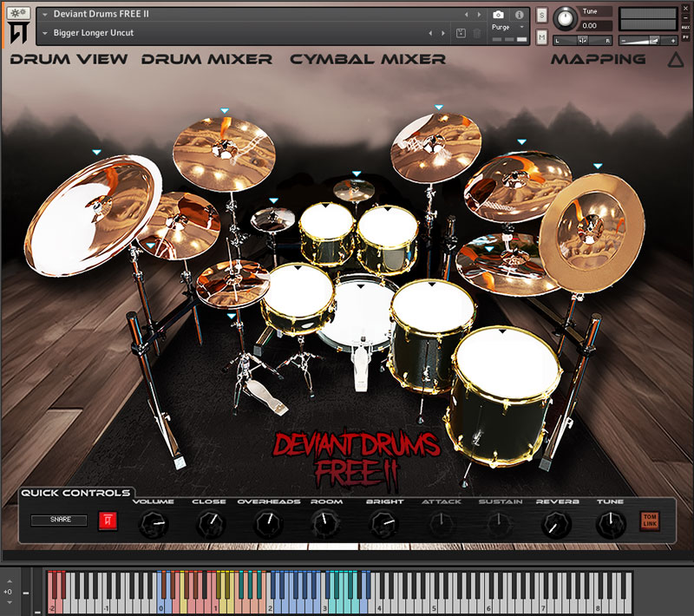Viewport: 694px width, 616px height.
Task: Go to the next snapshot of Bigger Longer Uncut
Action: [443, 33]
